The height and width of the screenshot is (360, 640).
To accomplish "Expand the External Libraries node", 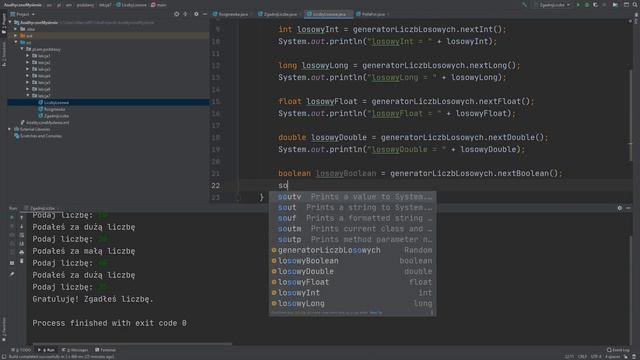I will (x=9, y=129).
